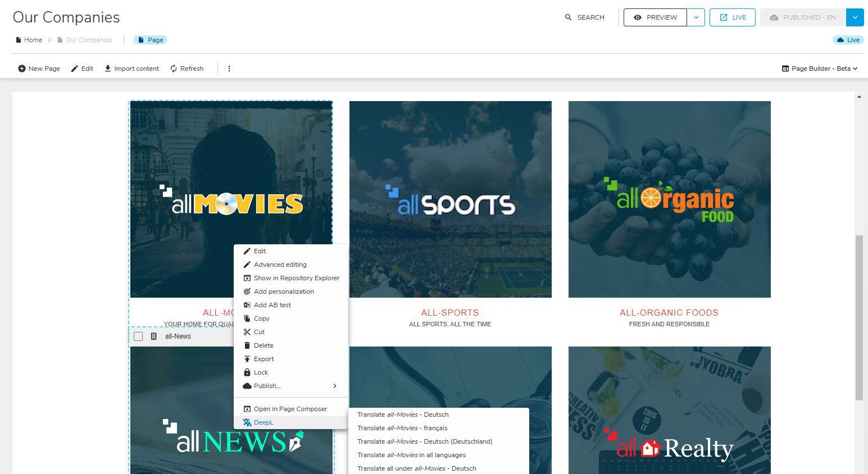The image size is (868, 474).
Task: Expand the Publish... submenu arrow
Action: pos(335,386)
